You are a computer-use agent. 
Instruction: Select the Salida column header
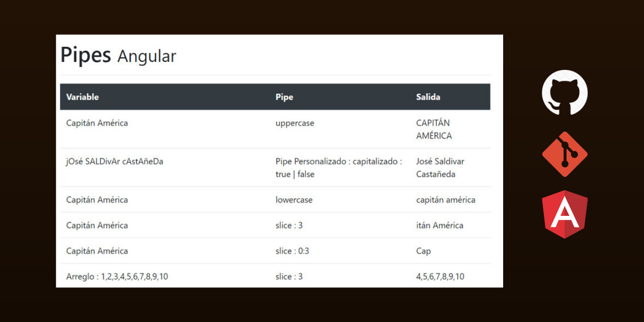(x=428, y=97)
